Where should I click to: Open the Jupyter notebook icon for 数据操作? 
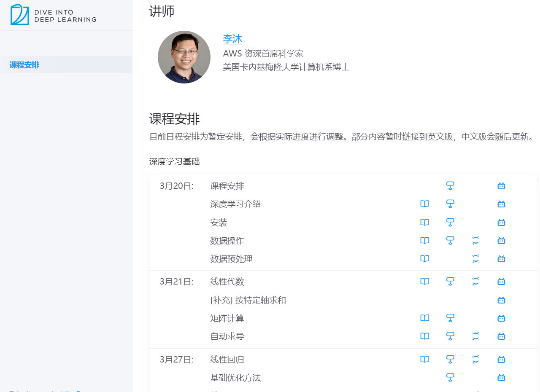(475, 240)
